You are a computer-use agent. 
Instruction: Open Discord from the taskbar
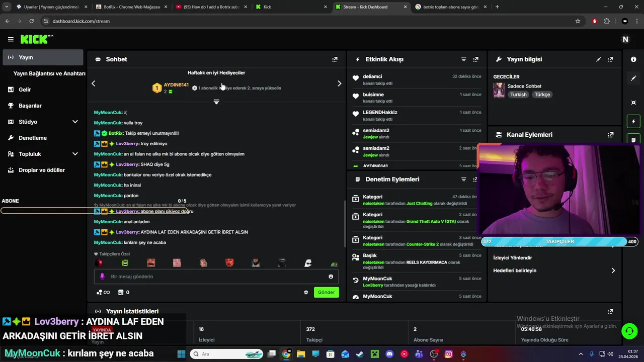tap(389, 354)
